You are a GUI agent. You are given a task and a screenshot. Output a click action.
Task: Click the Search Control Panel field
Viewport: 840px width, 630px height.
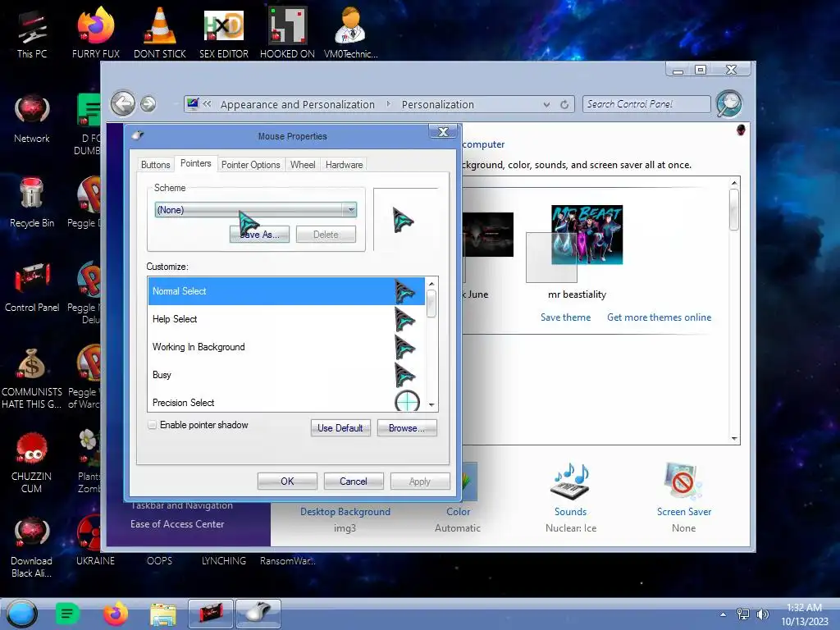646,104
